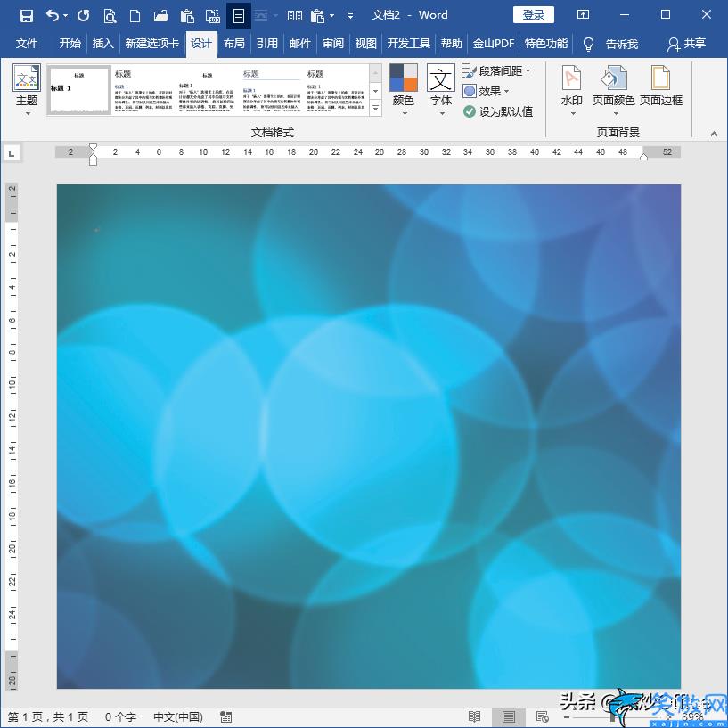Open the 颜色 theme colors palette
Viewport: 728px width, 728px height.
(x=403, y=90)
